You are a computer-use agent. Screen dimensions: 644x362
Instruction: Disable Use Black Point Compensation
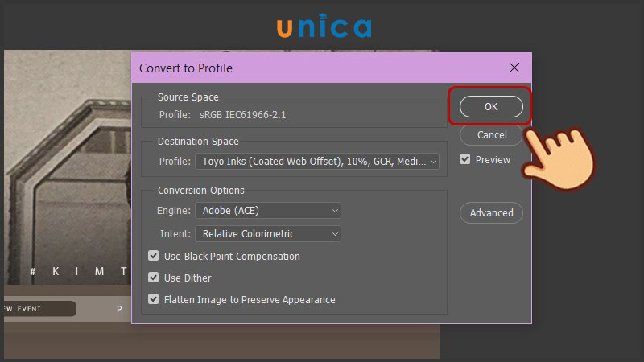click(x=154, y=256)
